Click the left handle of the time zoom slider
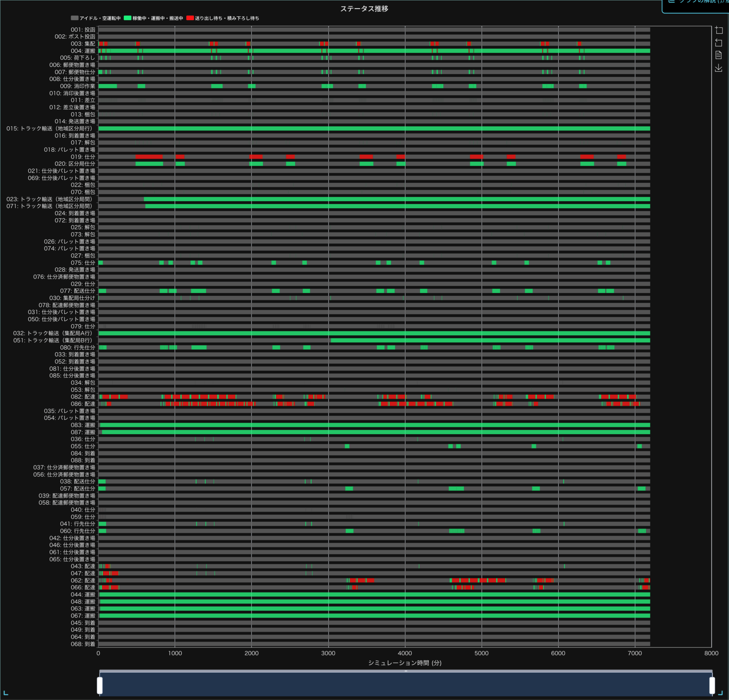Viewport: 729px width, 700px height. 100,685
